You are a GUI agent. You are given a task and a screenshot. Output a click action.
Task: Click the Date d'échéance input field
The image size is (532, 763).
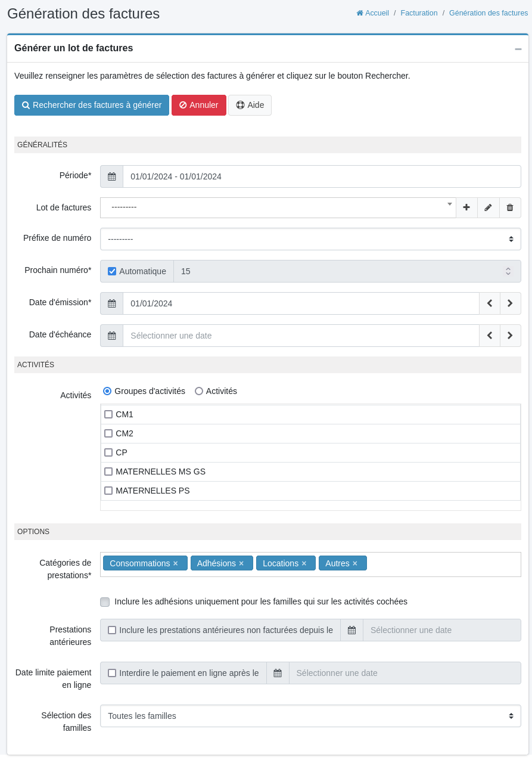[300, 336]
